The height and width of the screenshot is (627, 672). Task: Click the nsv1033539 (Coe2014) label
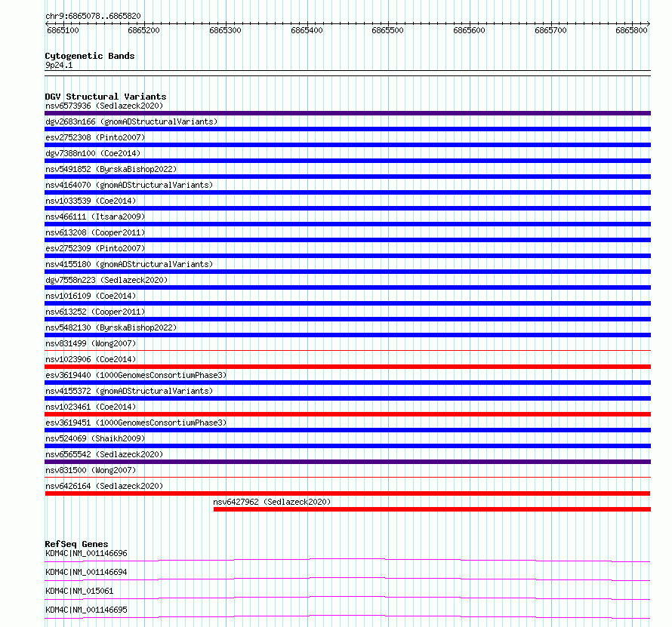(91, 201)
